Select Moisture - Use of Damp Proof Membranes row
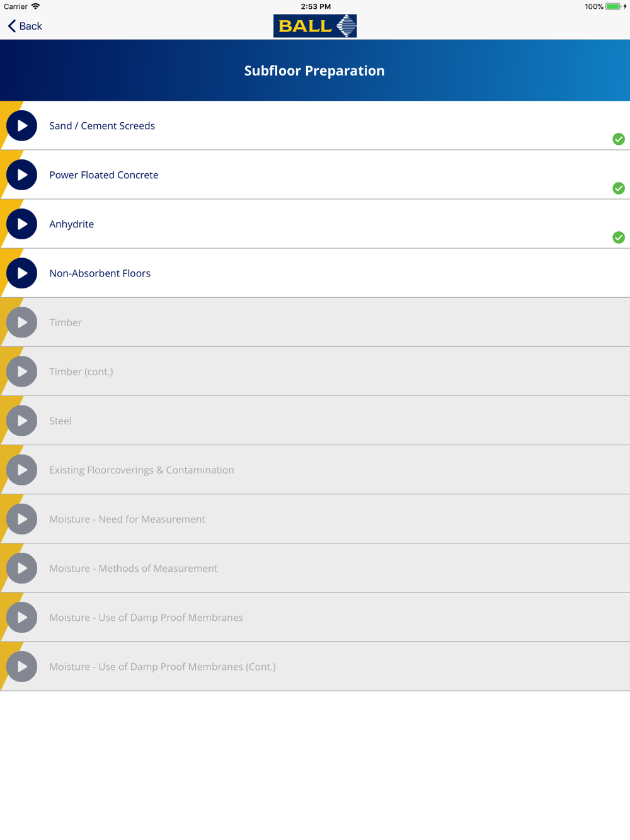Image resolution: width=630 pixels, height=840 pixels. click(315, 618)
